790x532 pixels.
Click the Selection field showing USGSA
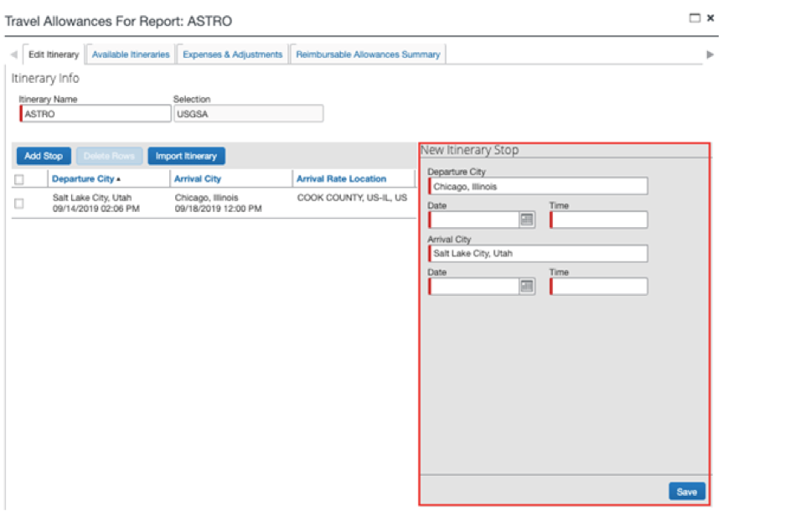248,114
